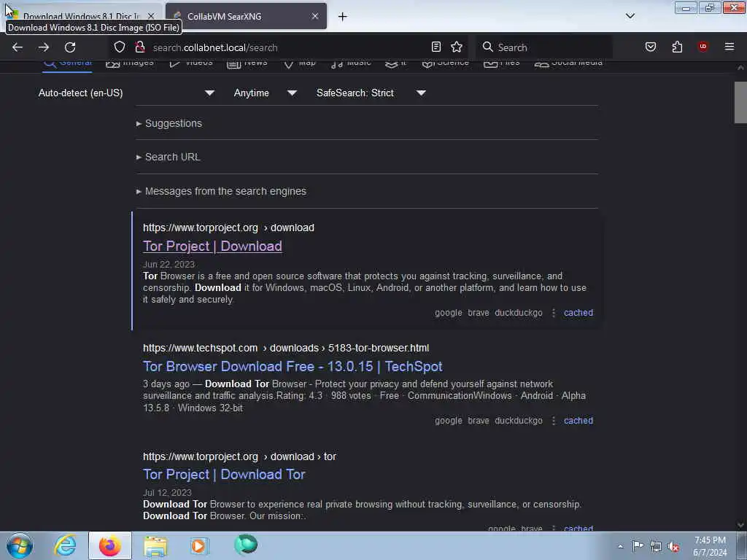747x560 pixels.
Task: Open the Anytime time range dropdown
Action: click(265, 93)
